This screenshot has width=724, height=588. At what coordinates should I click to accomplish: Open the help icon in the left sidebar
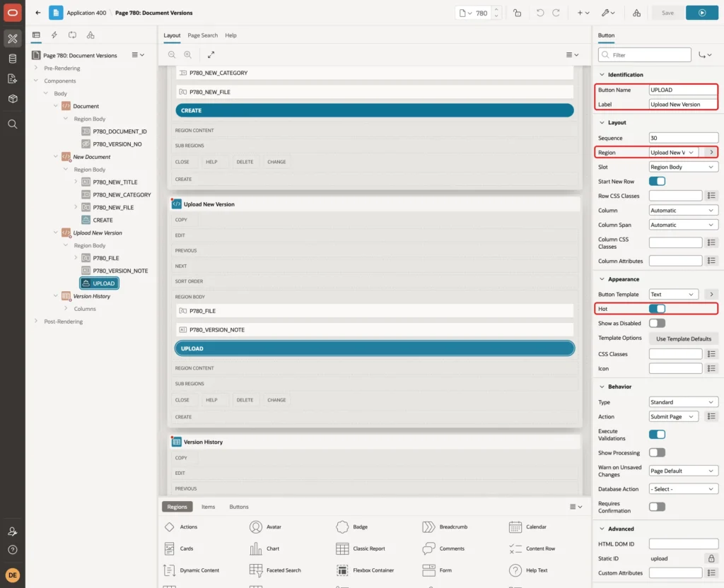click(13, 550)
